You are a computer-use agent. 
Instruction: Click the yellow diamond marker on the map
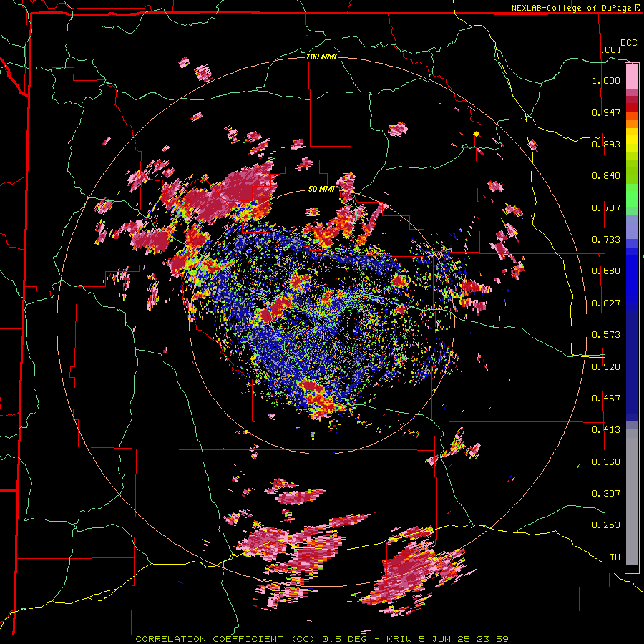tap(477, 134)
